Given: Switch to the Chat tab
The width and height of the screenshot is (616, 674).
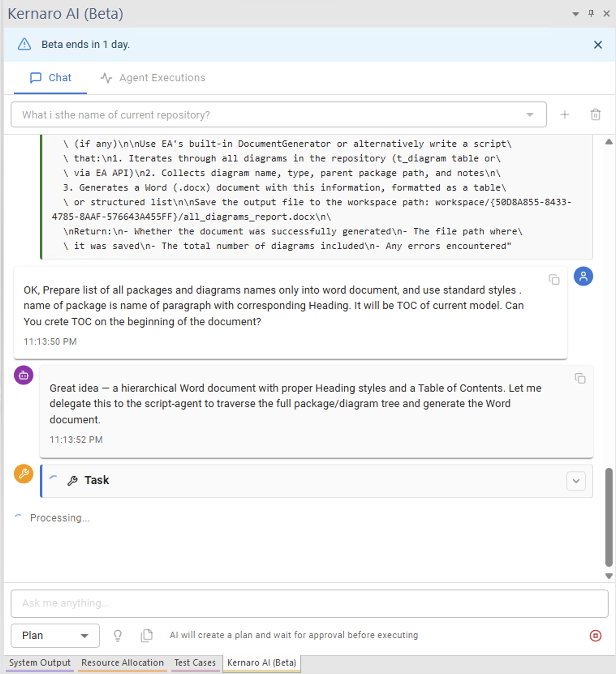Looking at the screenshot, I should [50, 77].
